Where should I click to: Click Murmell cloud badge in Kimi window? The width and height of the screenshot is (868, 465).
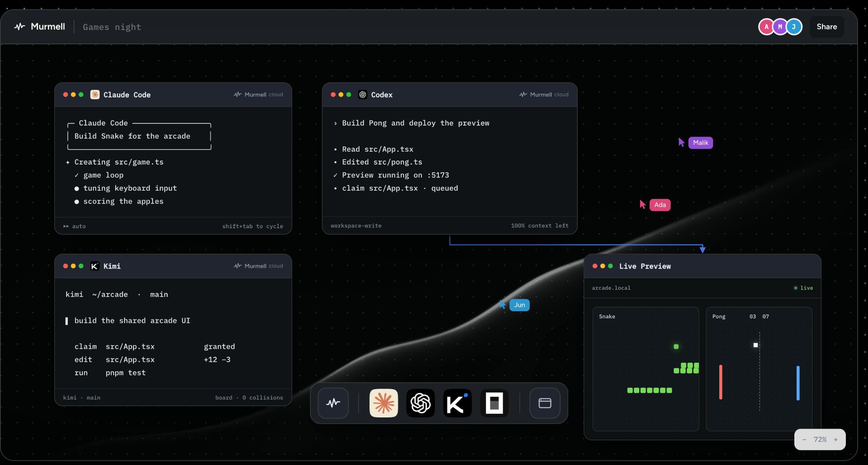[x=258, y=266]
